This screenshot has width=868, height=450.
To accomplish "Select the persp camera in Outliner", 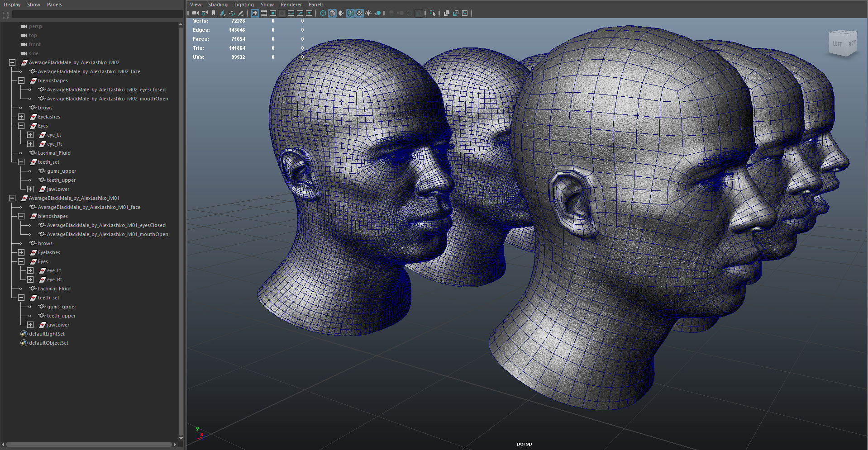I will tap(35, 26).
